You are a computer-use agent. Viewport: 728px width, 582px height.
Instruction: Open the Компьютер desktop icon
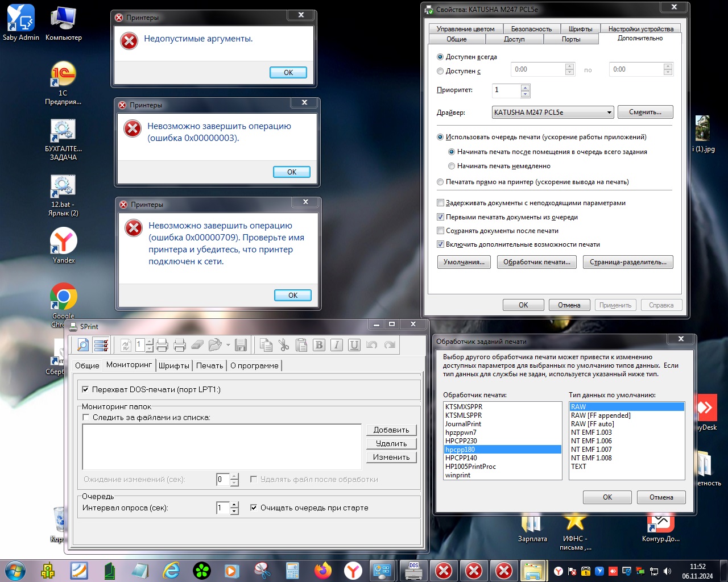pos(63,23)
